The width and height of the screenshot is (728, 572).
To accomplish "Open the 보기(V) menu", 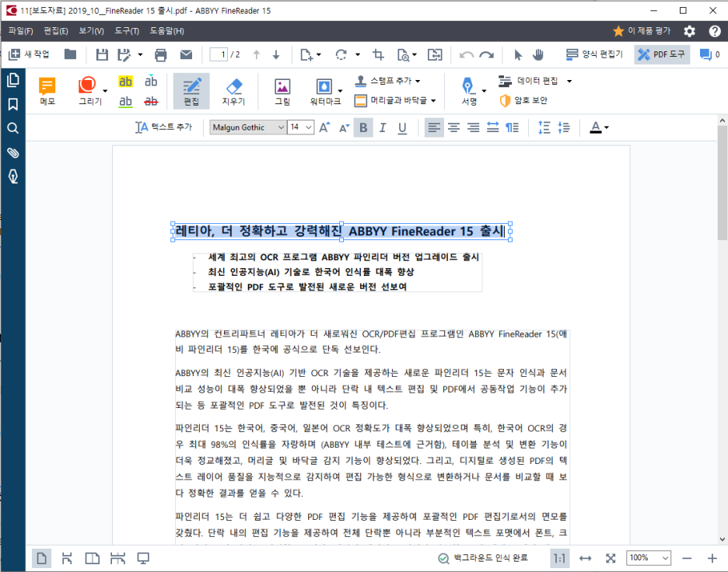I will tap(91, 30).
